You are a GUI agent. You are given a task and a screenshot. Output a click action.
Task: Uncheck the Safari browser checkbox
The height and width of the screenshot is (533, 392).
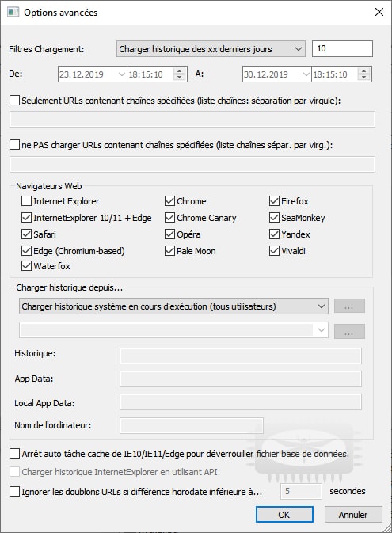click(x=26, y=234)
